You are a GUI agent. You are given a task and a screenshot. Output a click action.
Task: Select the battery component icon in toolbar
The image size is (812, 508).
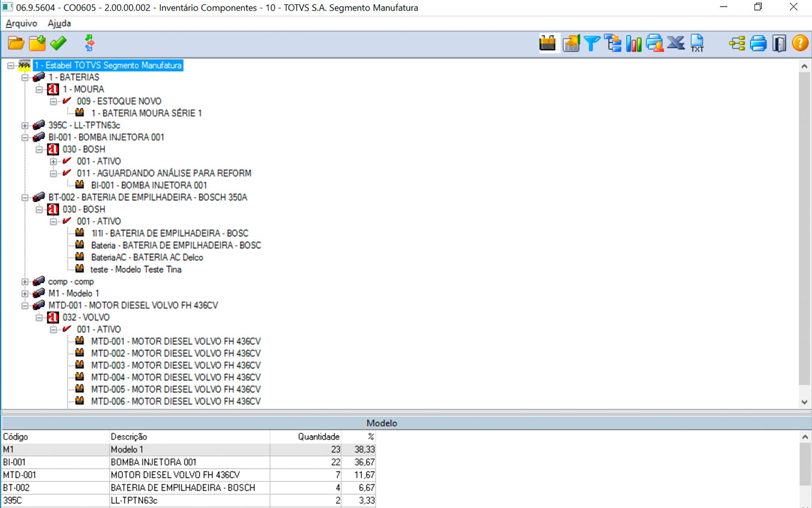pyautogui.click(x=548, y=43)
